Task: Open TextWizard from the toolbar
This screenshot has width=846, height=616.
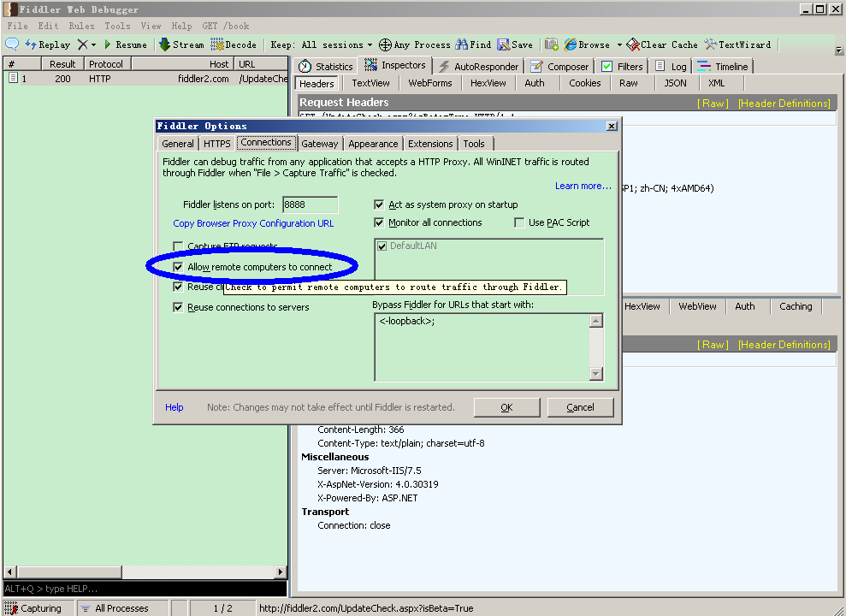Action: pyautogui.click(x=737, y=44)
